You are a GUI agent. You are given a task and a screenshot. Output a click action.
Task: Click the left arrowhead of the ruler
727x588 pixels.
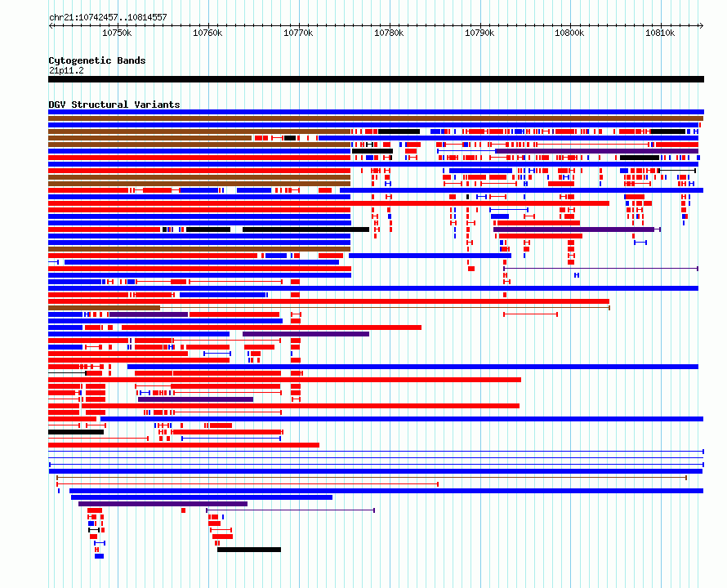pos(51,25)
